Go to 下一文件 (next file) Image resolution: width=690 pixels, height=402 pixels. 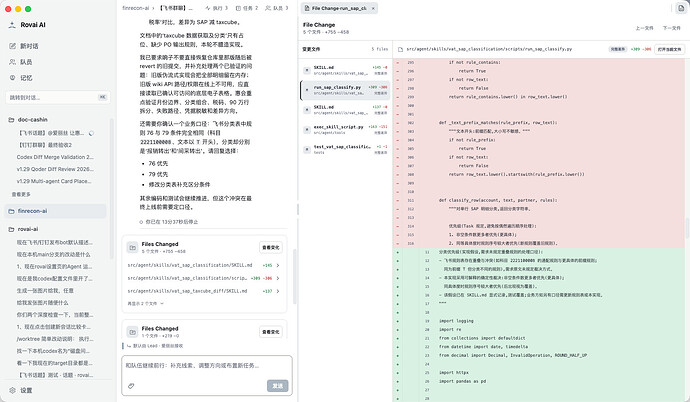click(x=672, y=28)
